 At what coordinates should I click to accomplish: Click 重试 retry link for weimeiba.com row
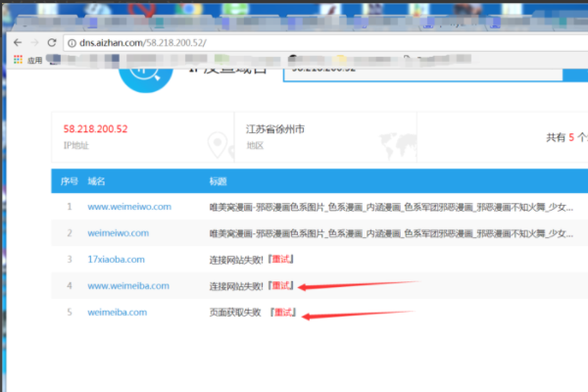(x=283, y=313)
